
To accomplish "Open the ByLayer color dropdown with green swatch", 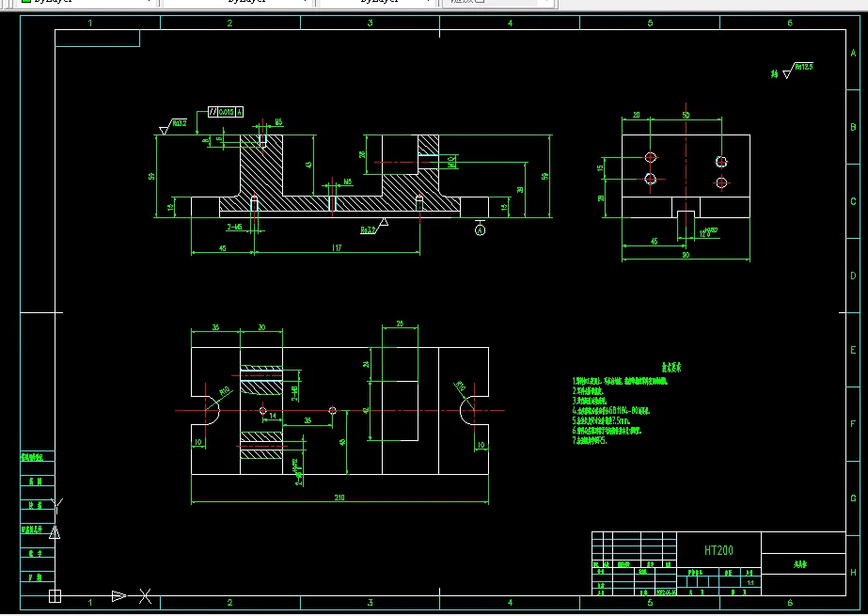I will click(87, 2).
